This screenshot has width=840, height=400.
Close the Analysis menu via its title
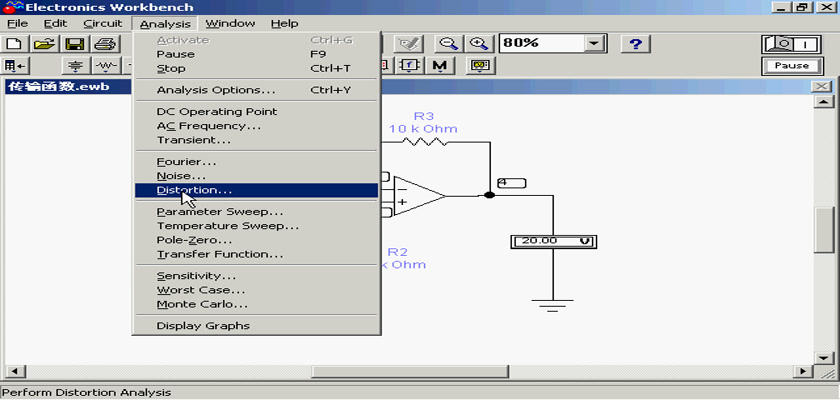coord(165,24)
